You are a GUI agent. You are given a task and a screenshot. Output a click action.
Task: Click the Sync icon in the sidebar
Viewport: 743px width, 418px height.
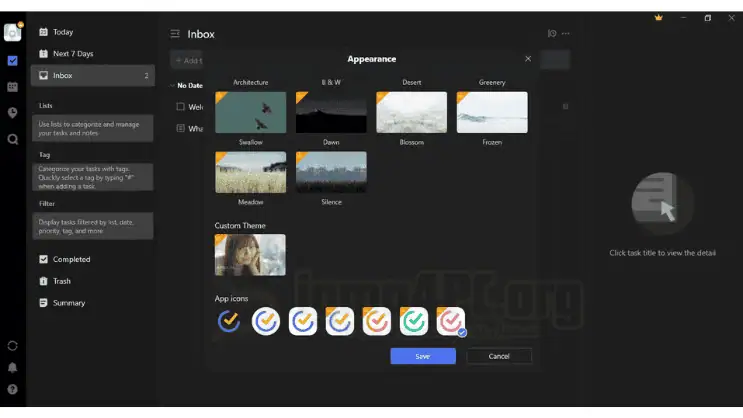(13, 345)
